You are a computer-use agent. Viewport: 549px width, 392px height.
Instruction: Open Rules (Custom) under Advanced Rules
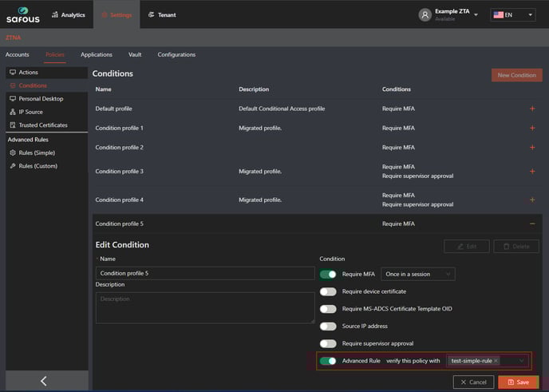coord(38,166)
